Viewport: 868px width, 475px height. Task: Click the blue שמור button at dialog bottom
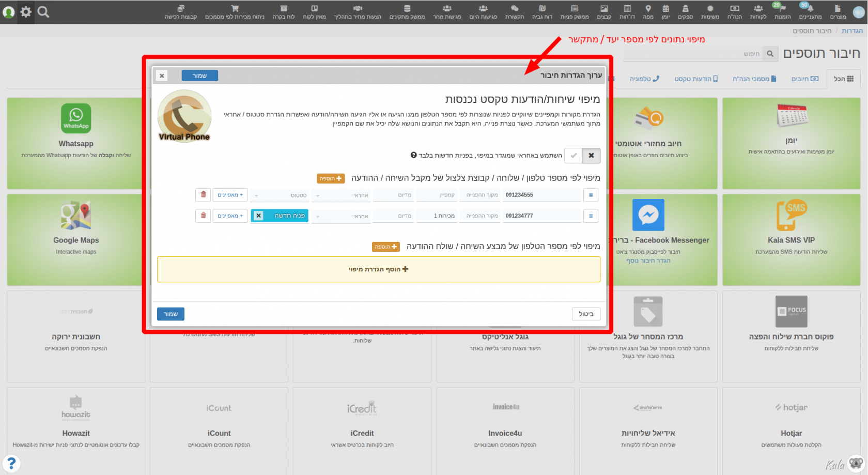click(x=171, y=314)
